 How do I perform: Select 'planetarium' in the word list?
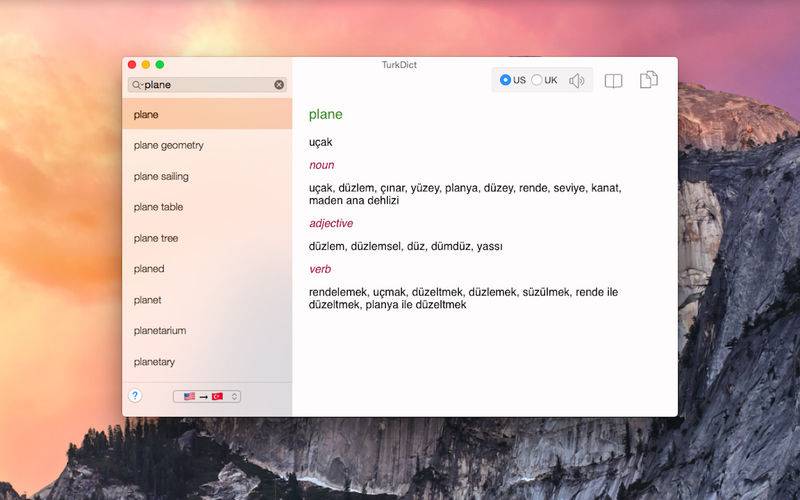point(207,331)
